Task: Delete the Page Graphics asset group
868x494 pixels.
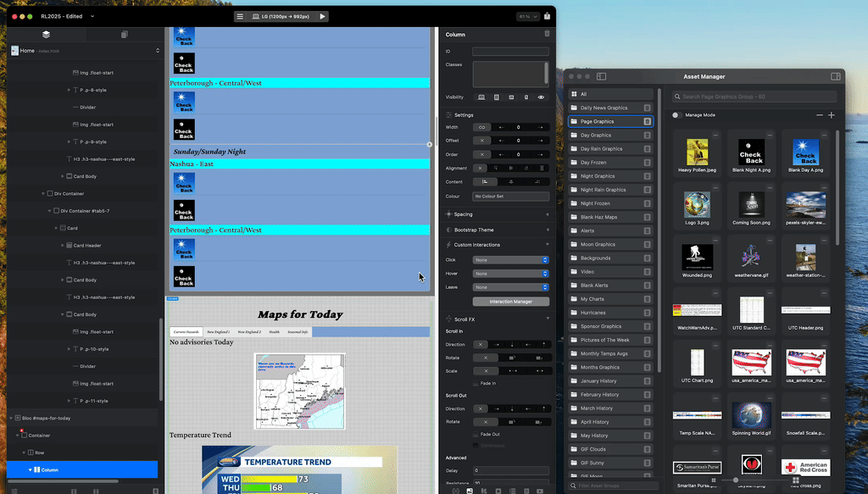Action: pos(647,122)
